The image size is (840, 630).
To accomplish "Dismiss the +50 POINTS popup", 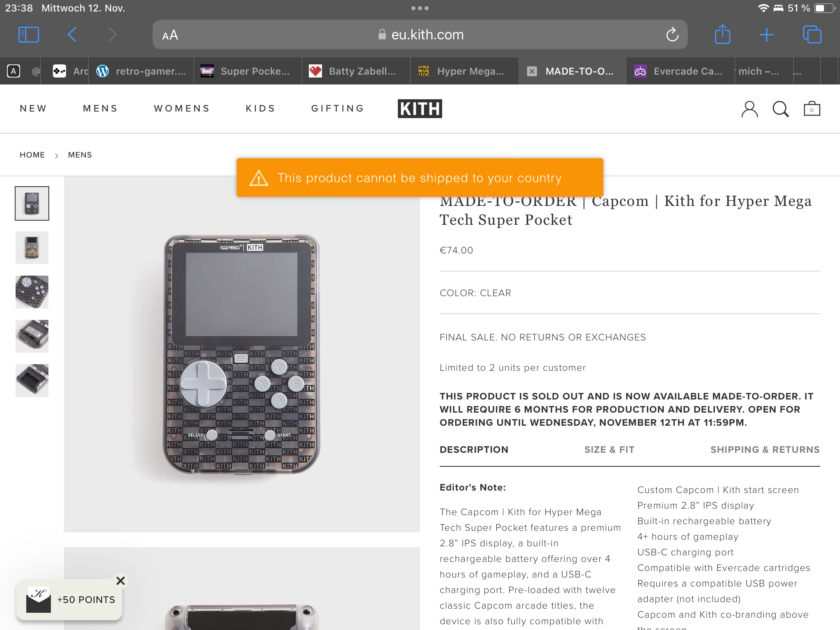I will (x=121, y=581).
